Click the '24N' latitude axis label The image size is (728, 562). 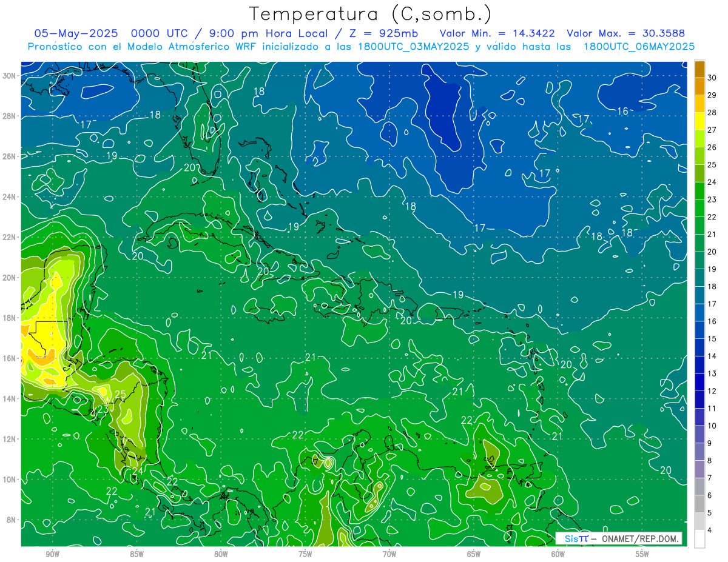[8, 196]
